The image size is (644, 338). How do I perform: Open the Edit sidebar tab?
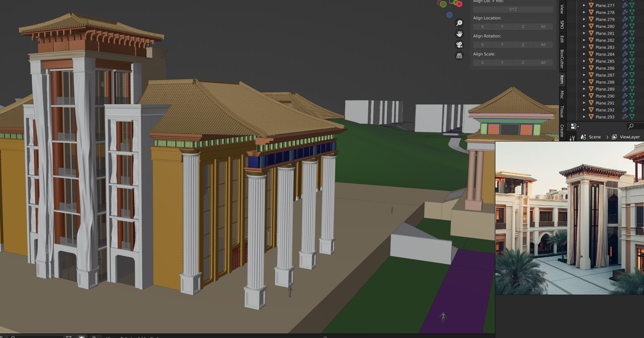[562, 39]
